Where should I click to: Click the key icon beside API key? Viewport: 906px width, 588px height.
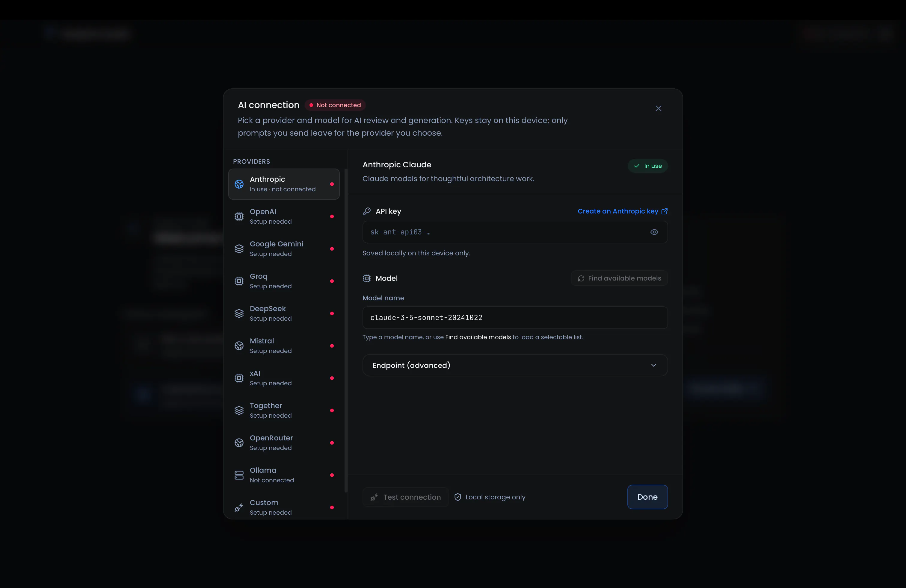point(367,211)
